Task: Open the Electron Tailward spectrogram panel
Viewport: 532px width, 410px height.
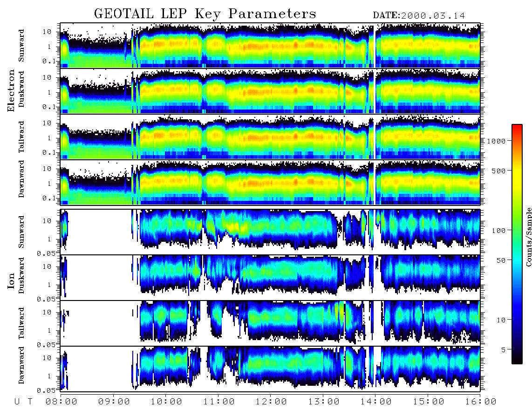Action: (x=270, y=137)
